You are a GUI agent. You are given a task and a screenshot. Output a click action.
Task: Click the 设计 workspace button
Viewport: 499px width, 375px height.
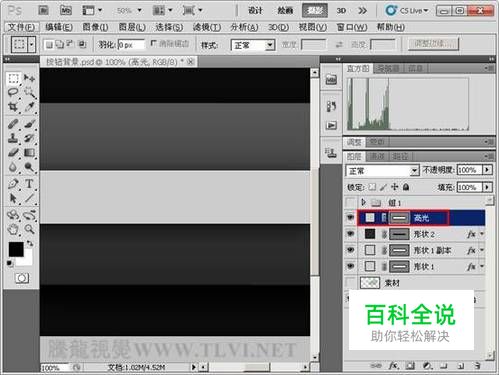click(x=255, y=11)
